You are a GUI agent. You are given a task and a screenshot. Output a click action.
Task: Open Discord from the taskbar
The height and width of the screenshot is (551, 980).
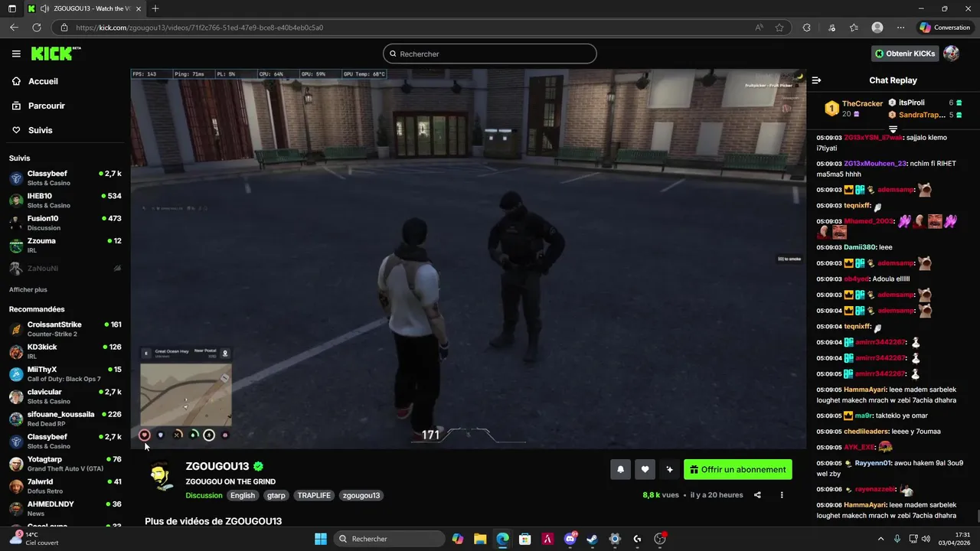570,539
